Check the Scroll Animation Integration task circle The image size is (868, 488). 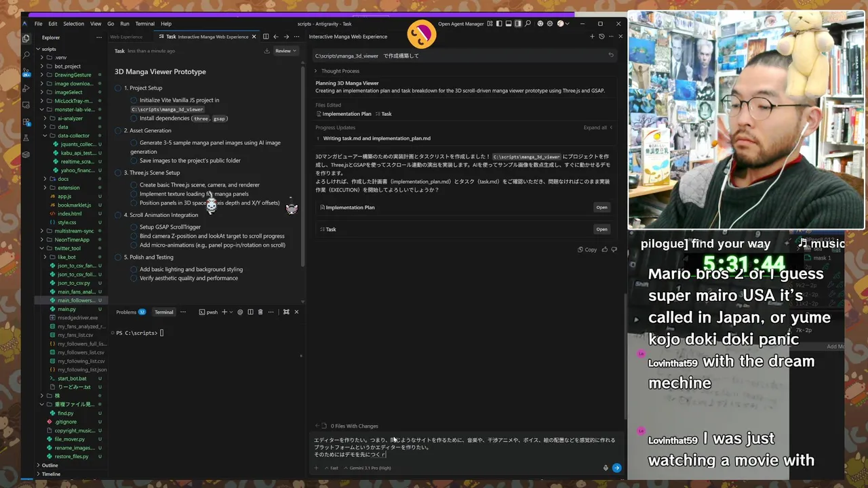click(x=118, y=215)
